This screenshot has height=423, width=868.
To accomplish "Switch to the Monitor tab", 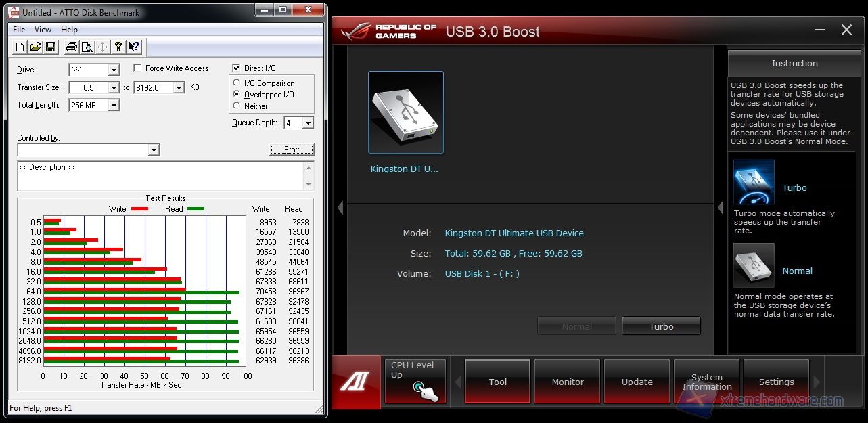I will [x=567, y=382].
